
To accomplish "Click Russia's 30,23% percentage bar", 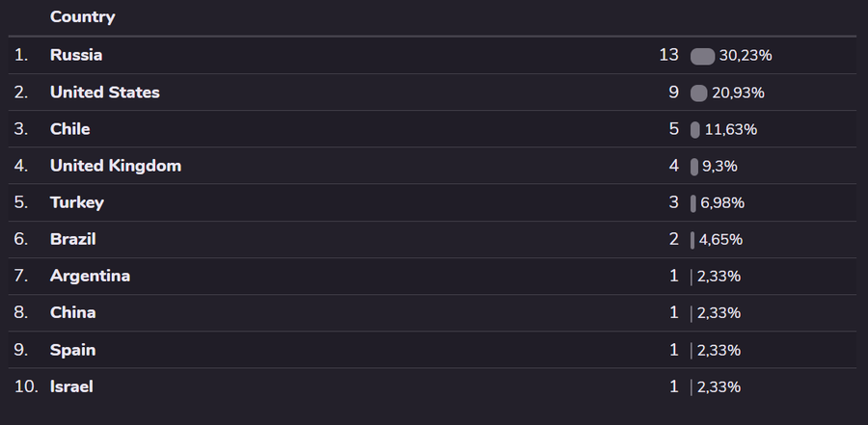I will point(702,56).
